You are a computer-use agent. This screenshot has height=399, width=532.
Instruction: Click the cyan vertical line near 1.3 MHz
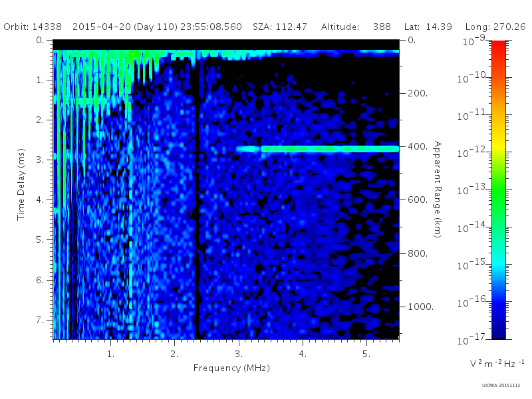point(130,221)
